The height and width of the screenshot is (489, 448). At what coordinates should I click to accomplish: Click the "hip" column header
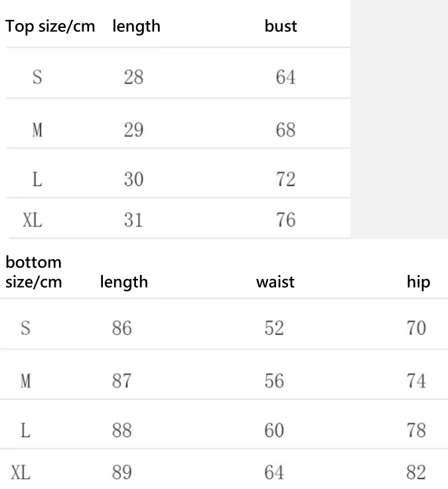tap(418, 282)
